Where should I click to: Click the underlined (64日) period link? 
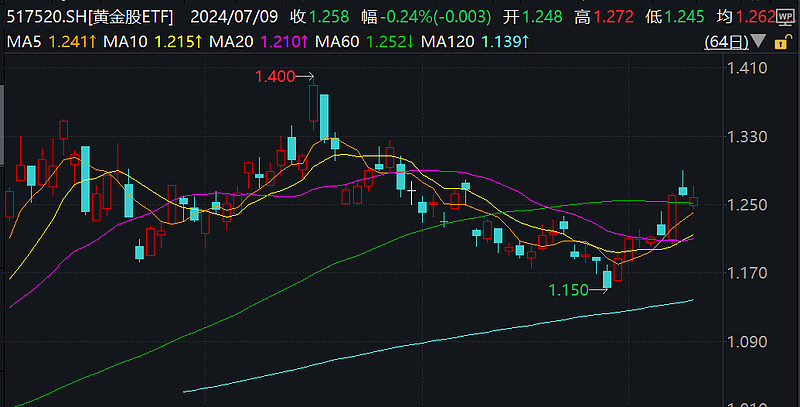727,42
